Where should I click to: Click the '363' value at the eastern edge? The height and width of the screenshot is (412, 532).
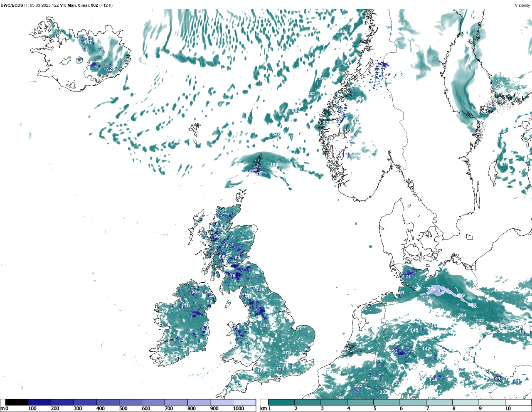pyautogui.click(x=505, y=326)
